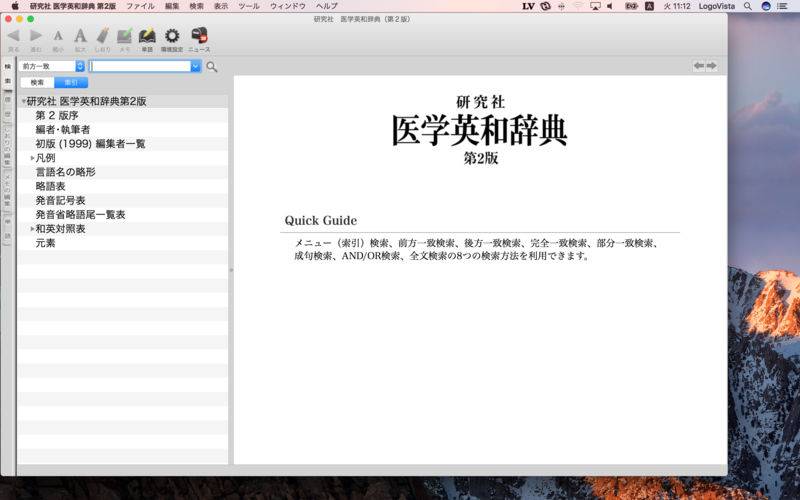The height and width of the screenshot is (500, 800).
Task: Go to next entry with right arrow
Action: (x=711, y=66)
